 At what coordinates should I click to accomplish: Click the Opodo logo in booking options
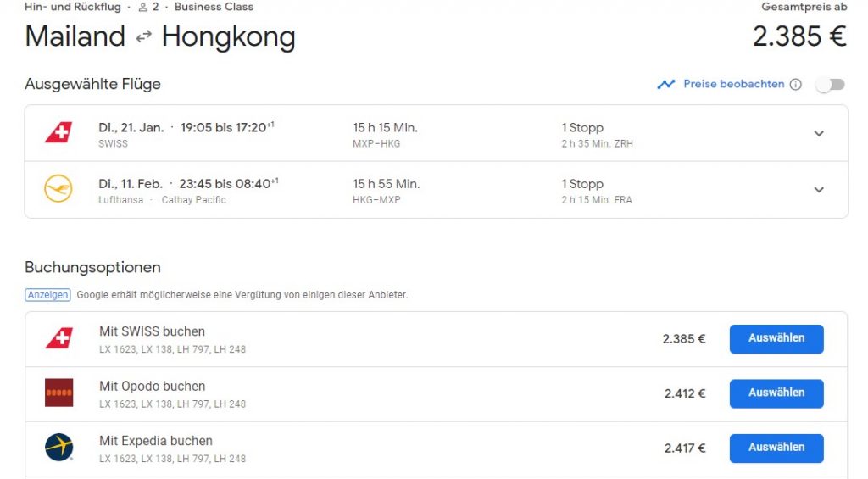58,393
